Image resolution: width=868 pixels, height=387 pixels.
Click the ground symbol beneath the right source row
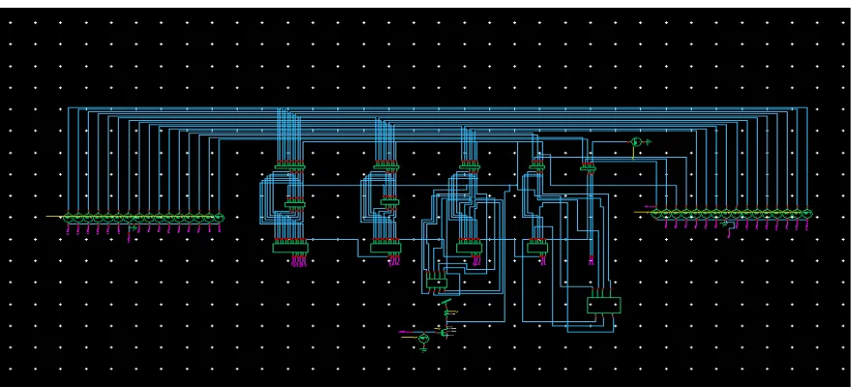click(x=726, y=224)
